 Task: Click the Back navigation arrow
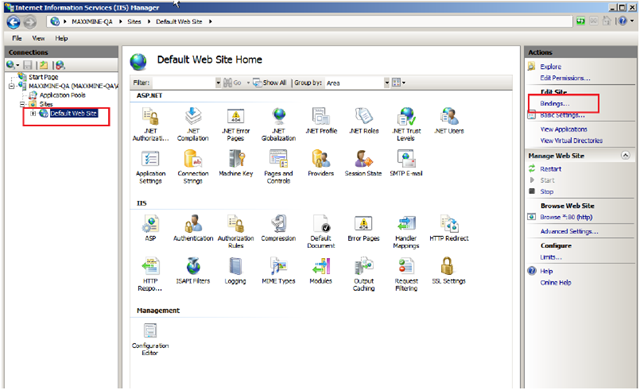click(13, 22)
